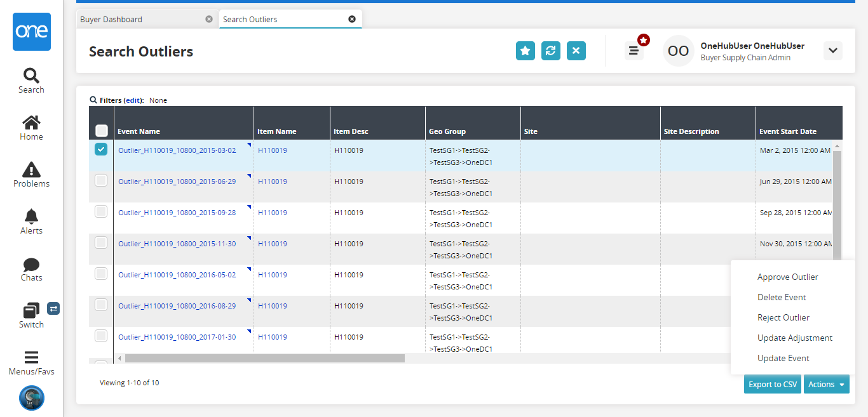Select Reject Outlier menu entry
The height and width of the screenshot is (417, 868).
[x=783, y=317]
